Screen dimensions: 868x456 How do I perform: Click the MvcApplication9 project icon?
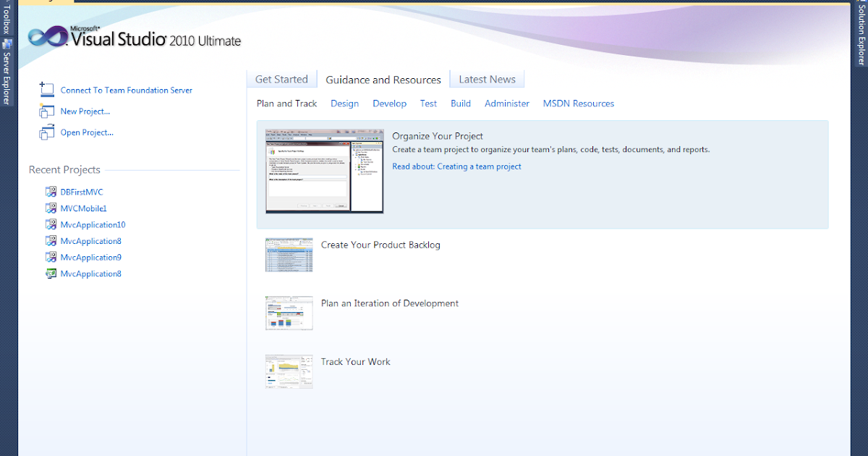tap(51, 257)
